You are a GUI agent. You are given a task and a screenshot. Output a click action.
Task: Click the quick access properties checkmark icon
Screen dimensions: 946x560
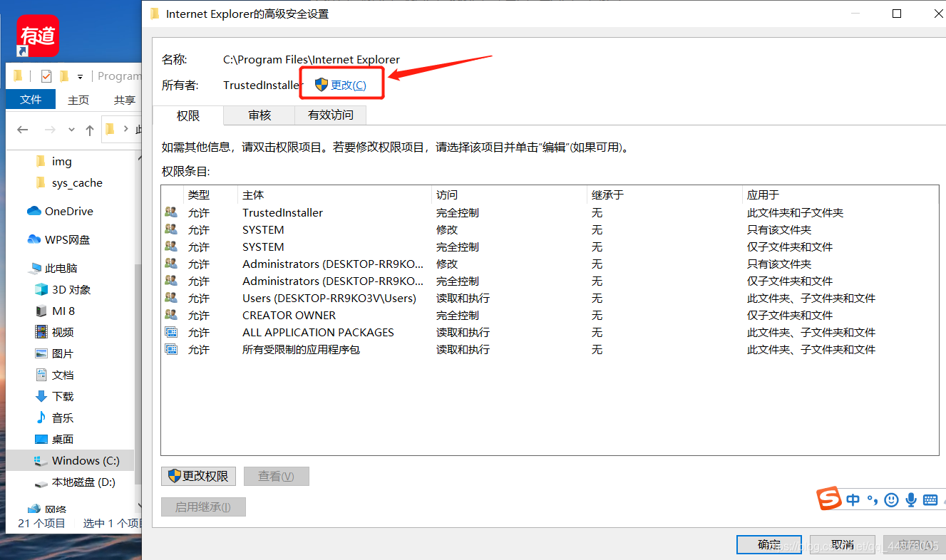coord(46,76)
